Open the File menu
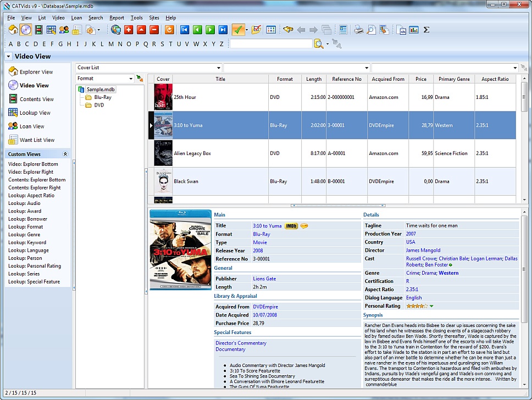The width and height of the screenshot is (532, 400). [11, 18]
